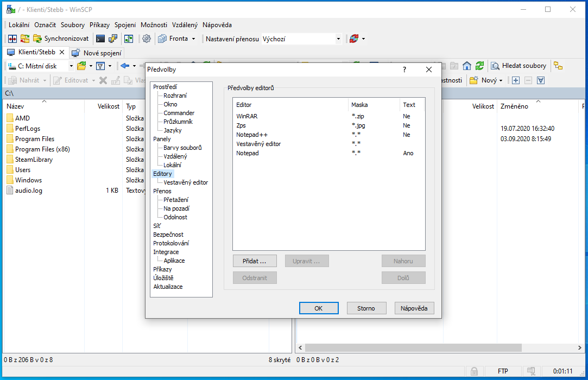Expand the C: Místní disk drive dropdown
Screen dimensions: 588x380
click(x=71, y=66)
